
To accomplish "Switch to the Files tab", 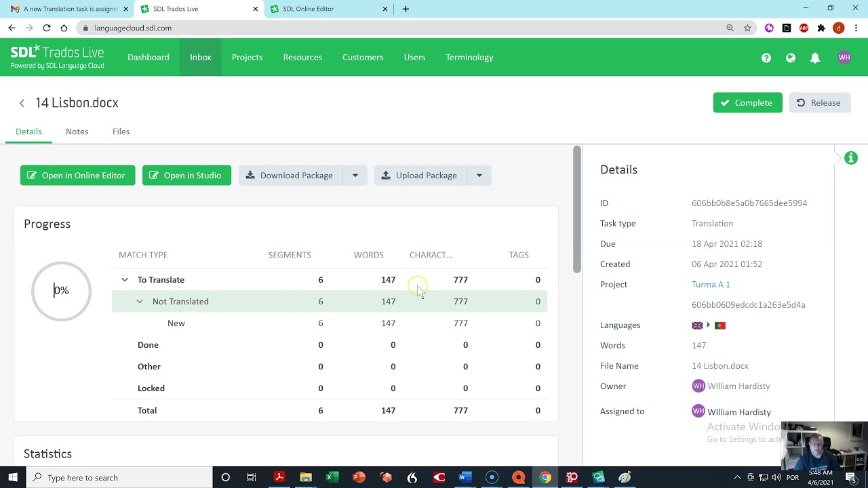I will point(121,131).
